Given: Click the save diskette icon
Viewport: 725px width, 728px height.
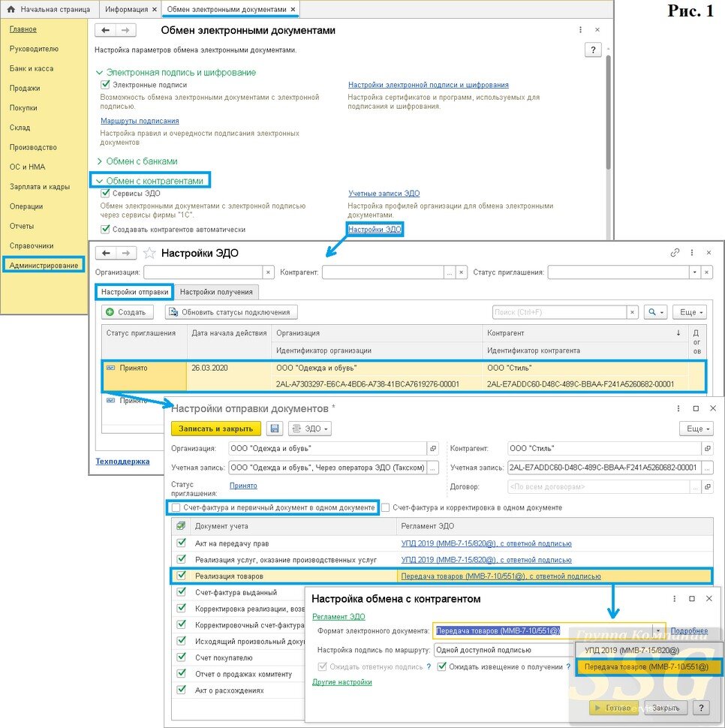Looking at the screenshot, I should [275, 429].
